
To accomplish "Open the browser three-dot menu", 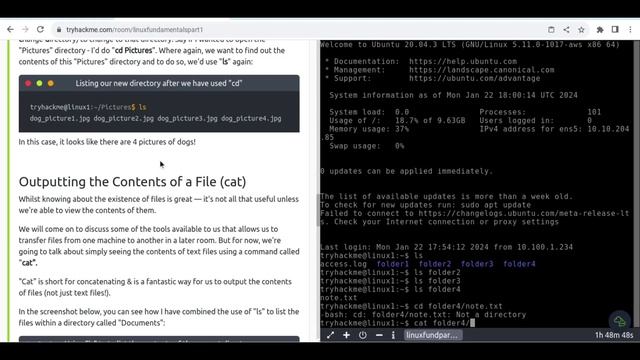I will (x=630, y=29).
